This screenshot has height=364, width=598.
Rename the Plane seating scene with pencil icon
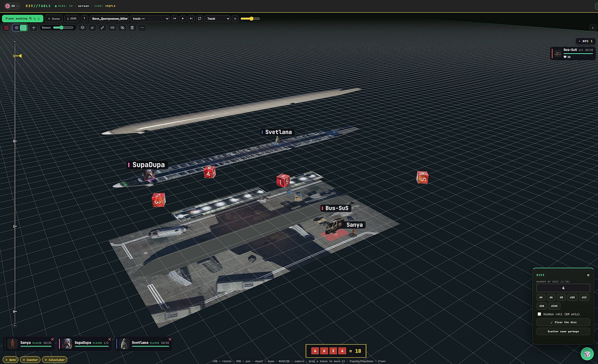point(35,19)
